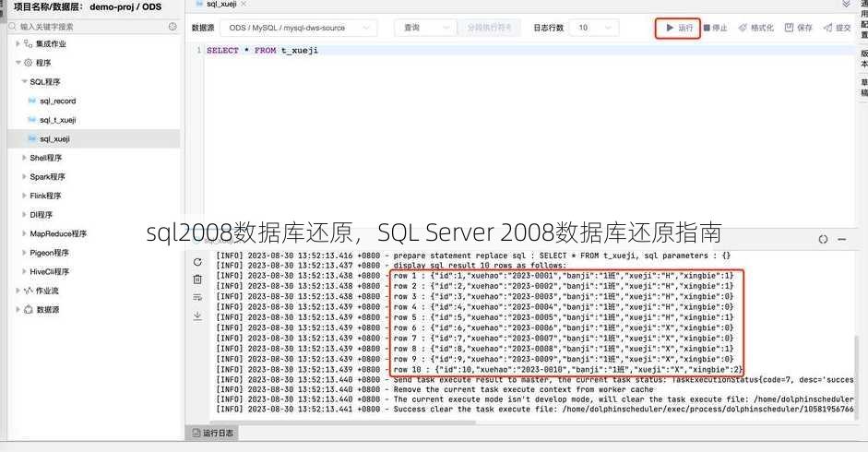The height and width of the screenshot is (452, 868).
Task: Click the disabled 分段执行符号 button
Action: click(x=490, y=27)
